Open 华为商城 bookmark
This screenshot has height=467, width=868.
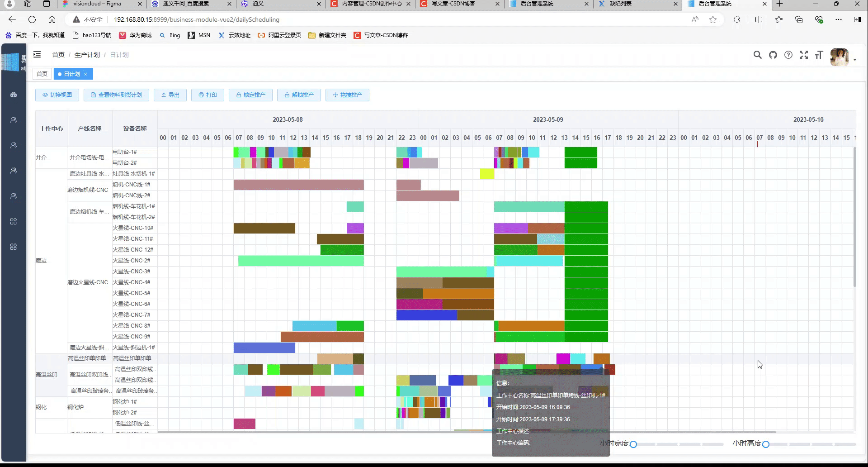click(136, 35)
